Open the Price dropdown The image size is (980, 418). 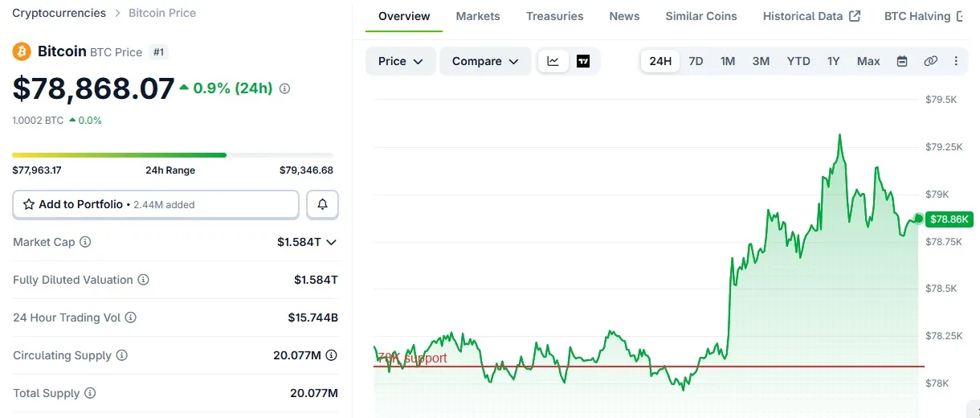[x=401, y=61]
